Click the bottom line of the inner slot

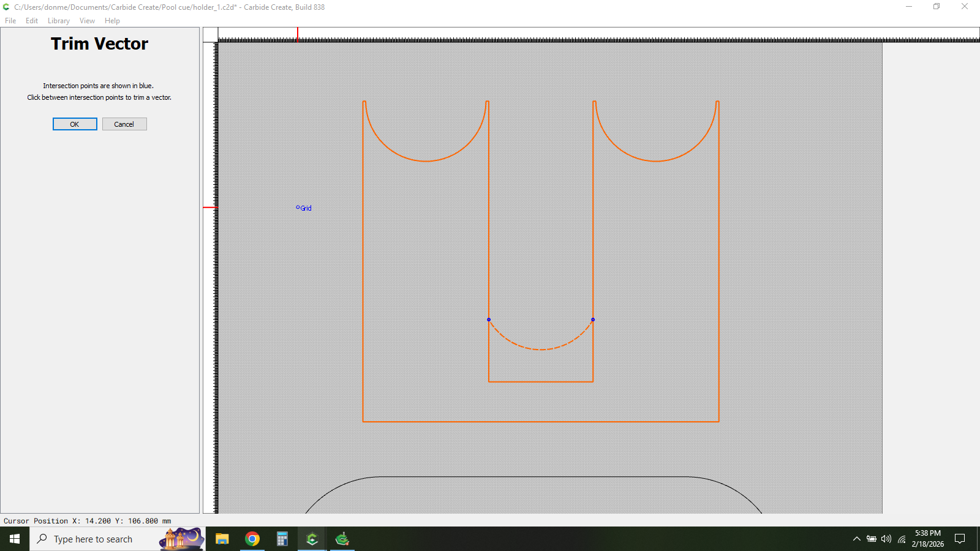pos(541,382)
